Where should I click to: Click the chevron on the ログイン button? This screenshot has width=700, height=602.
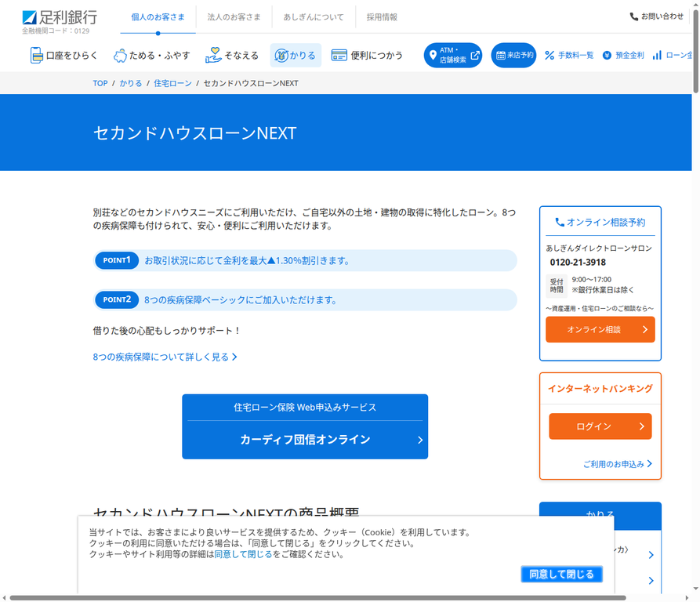(x=641, y=426)
